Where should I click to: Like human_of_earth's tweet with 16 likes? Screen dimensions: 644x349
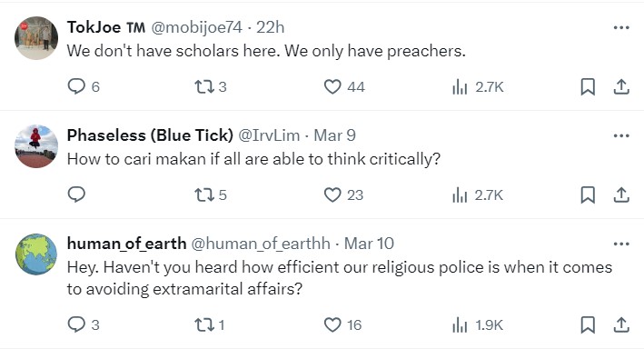click(x=343, y=324)
